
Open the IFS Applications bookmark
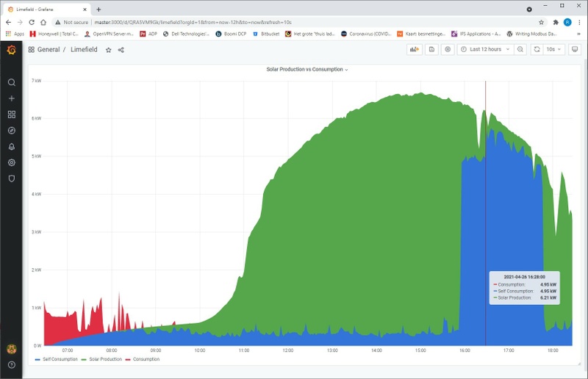point(476,34)
